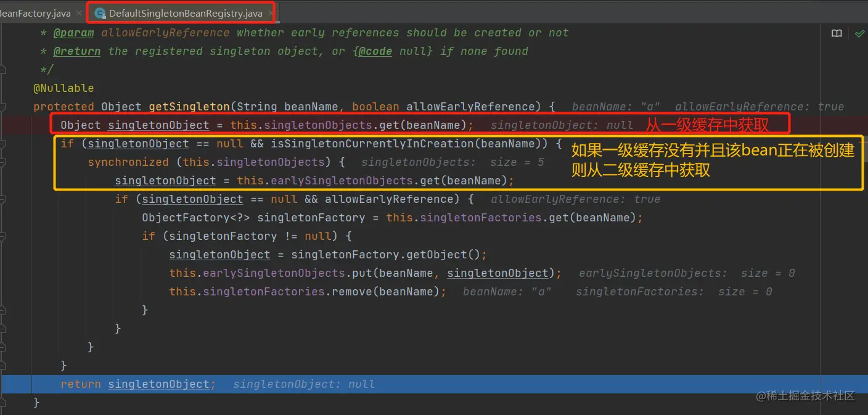The height and width of the screenshot is (415, 868).
Task: Click inline hint 'earlySingletonObjects: size = 0'
Action: tap(687, 273)
